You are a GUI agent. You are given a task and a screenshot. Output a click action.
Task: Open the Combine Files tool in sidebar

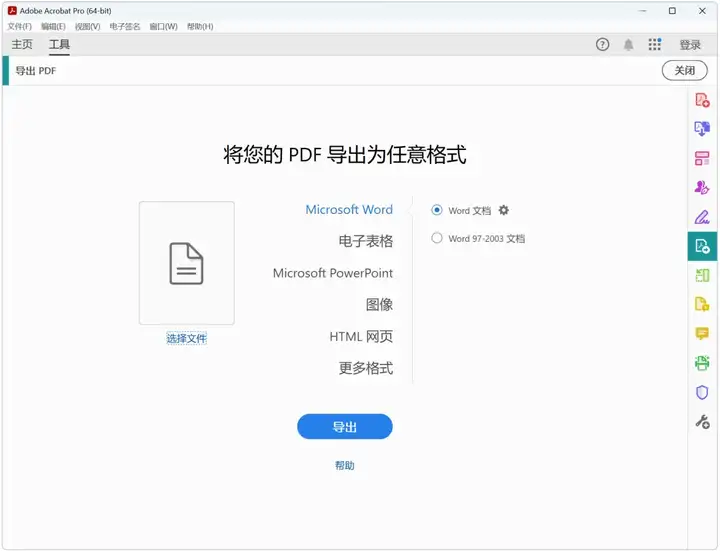[x=702, y=129]
